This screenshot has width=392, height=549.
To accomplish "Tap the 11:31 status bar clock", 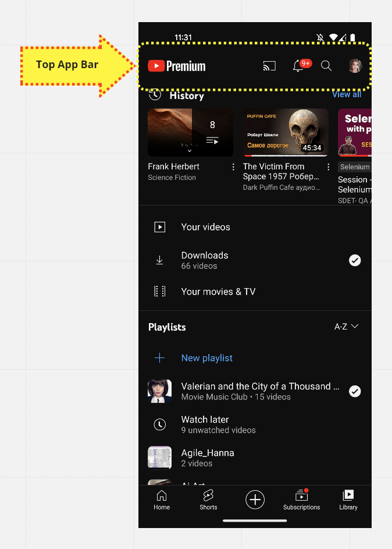I will 183,37.
